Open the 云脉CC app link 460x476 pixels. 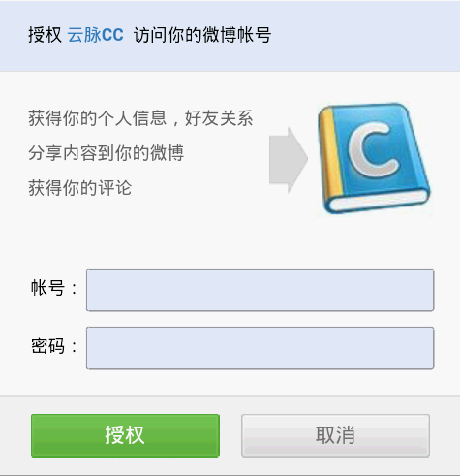96,35
